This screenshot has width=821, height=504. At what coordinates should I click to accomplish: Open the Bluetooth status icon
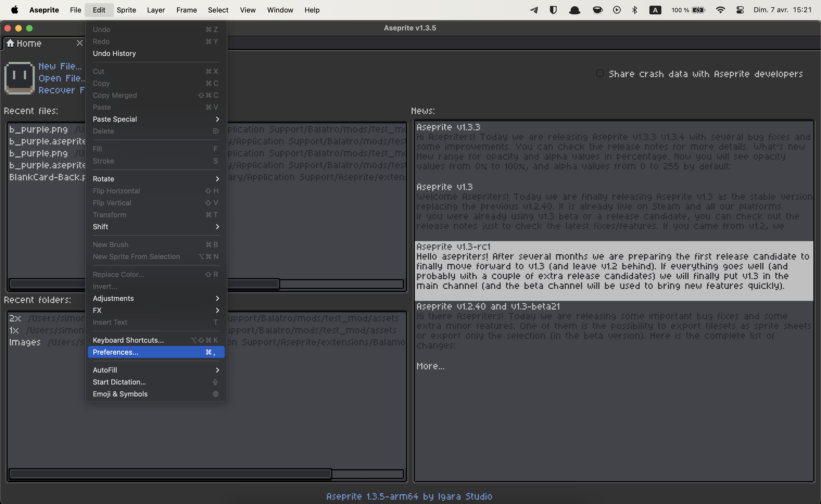tap(634, 10)
